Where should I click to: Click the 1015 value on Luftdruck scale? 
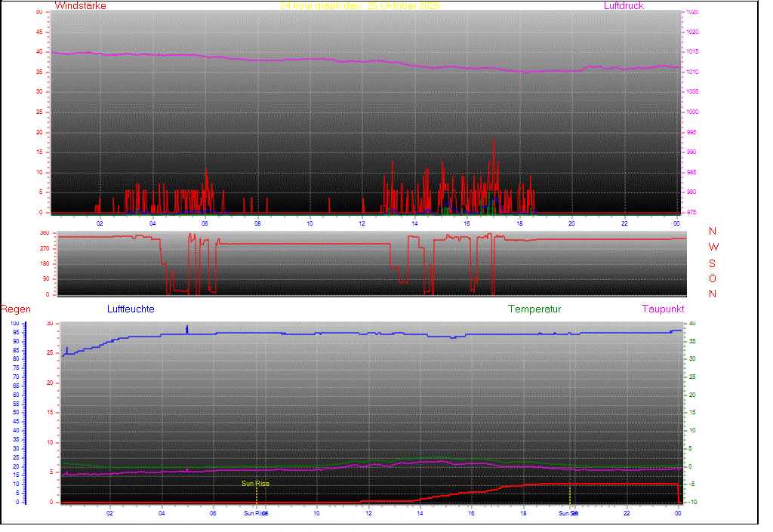691,52
